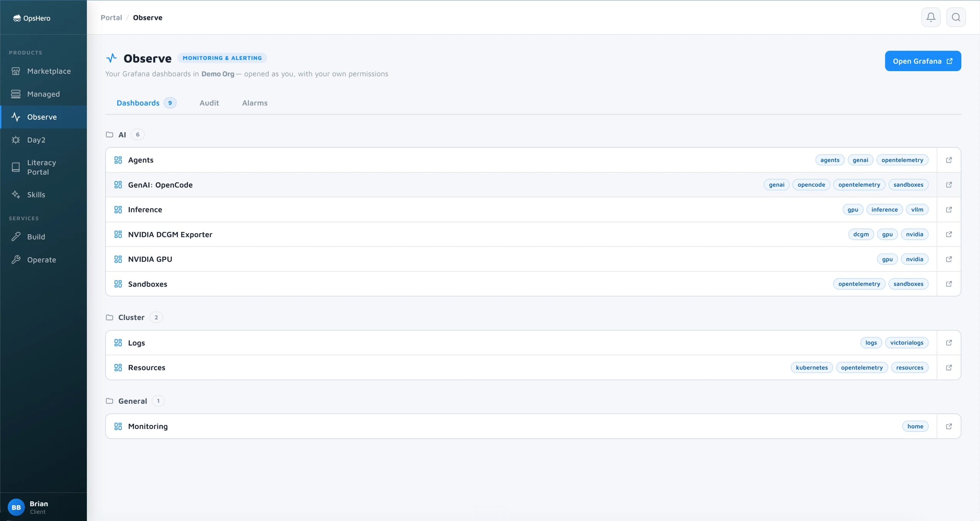Switch to the Alarms tab

(x=255, y=103)
